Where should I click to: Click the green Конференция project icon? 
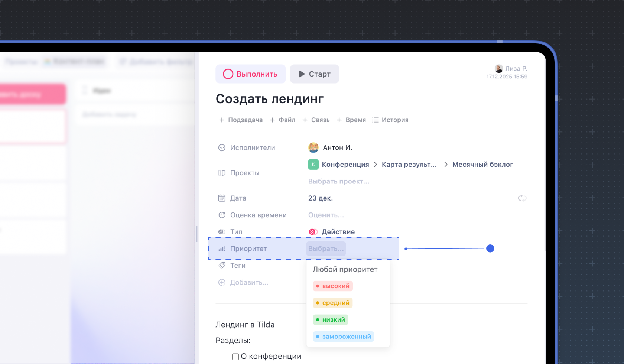coord(313,165)
